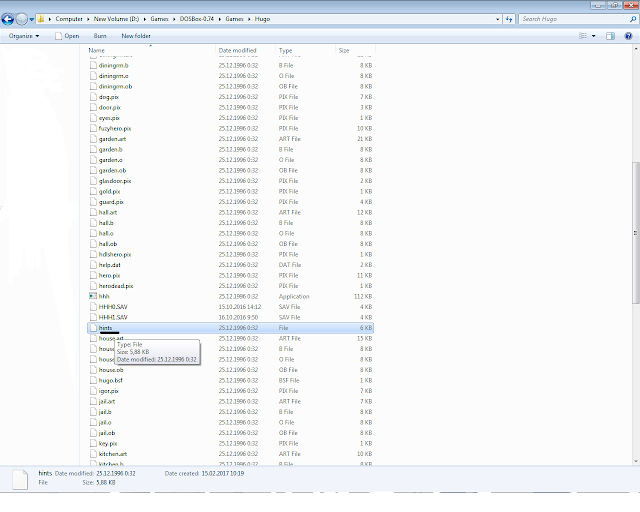This screenshot has height=512, width=640.
Task: Select the hugo.bsf file icon
Action: pyautogui.click(x=93, y=380)
